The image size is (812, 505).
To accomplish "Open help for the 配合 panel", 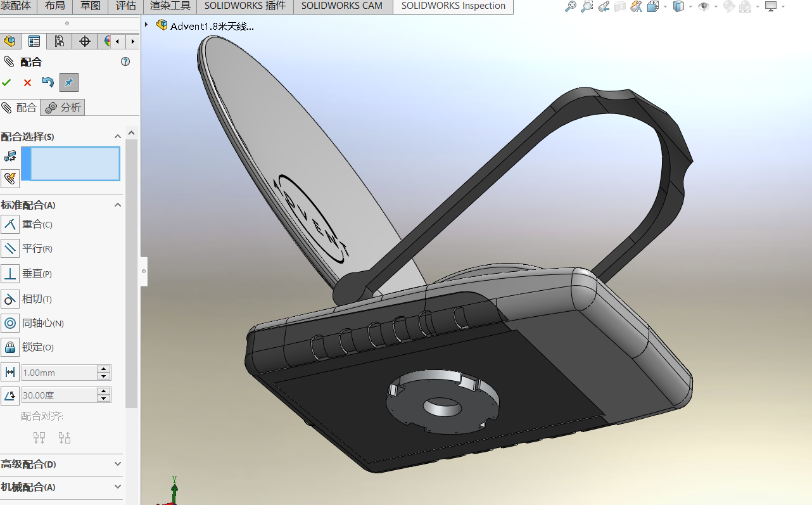I will (125, 61).
